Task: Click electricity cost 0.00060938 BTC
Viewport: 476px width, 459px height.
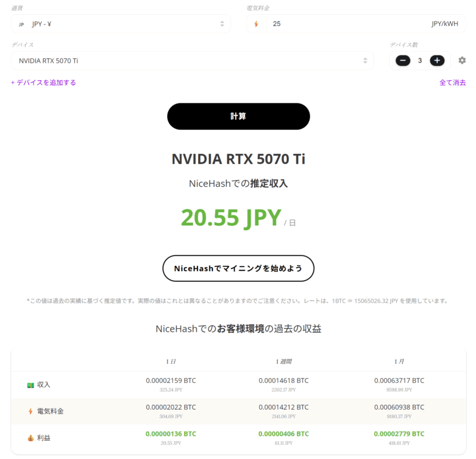Action: 399,407
